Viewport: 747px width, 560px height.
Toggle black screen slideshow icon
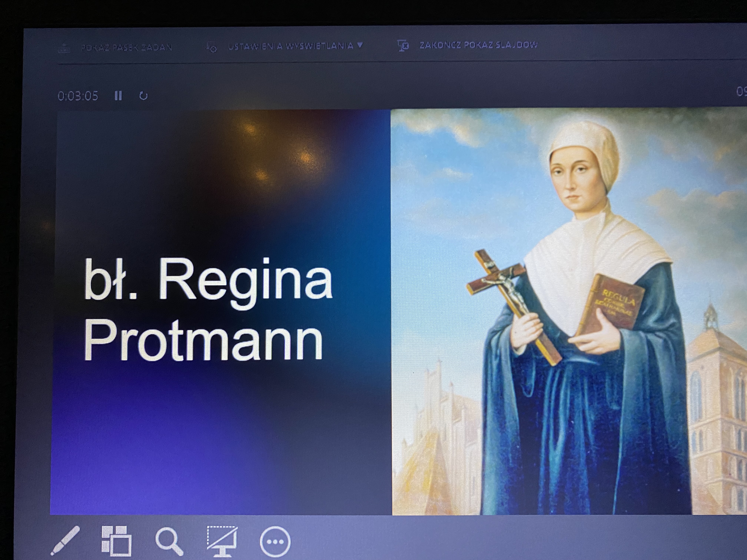(222, 541)
